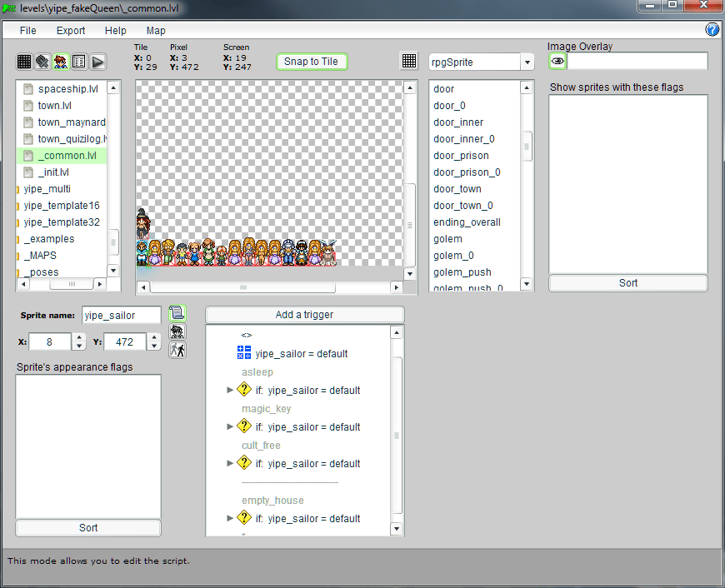The width and height of the screenshot is (725, 588).
Task: Click the grid icon left of rpgSprite dropdown
Action: coord(409,62)
